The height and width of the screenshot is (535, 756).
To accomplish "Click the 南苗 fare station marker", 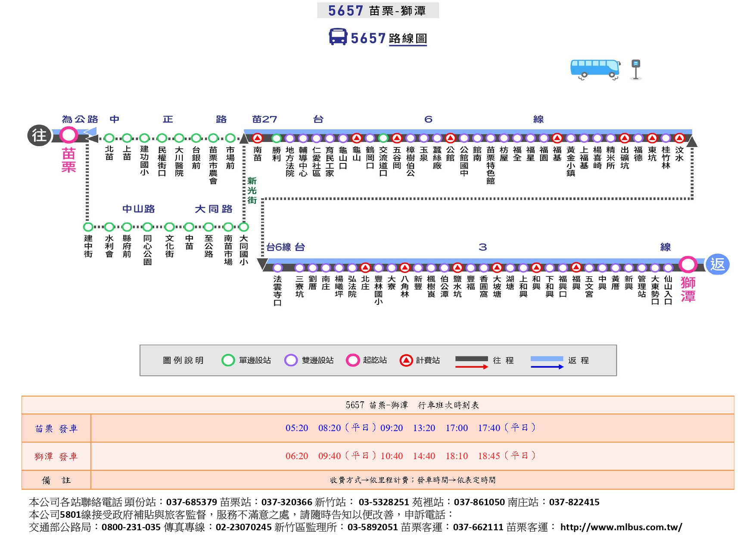I will point(258,138).
